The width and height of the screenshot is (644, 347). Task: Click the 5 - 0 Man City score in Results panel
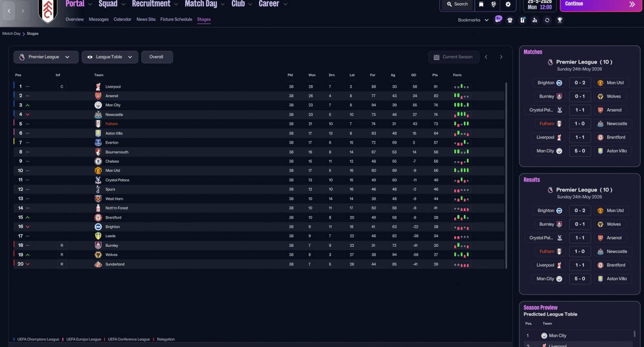[580, 279]
